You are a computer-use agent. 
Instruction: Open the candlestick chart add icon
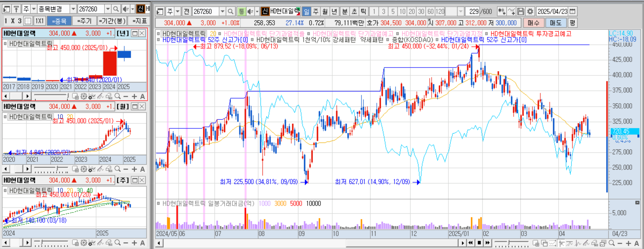click(x=502, y=12)
